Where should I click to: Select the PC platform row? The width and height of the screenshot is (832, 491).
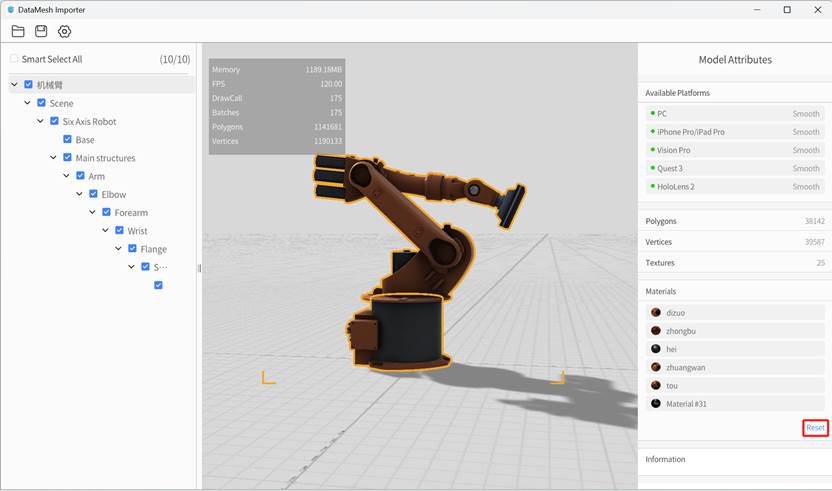coord(735,114)
